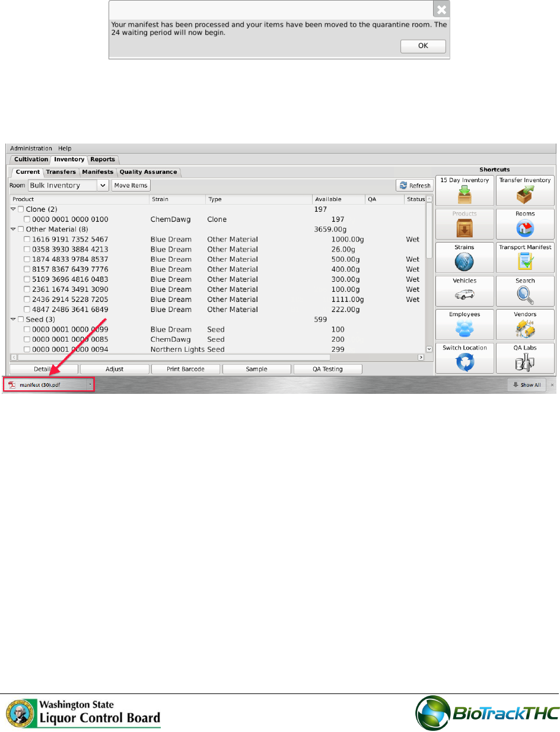The width and height of the screenshot is (560, 732).
Task: Click the Products shortcut icon
Action: [464, 224]
